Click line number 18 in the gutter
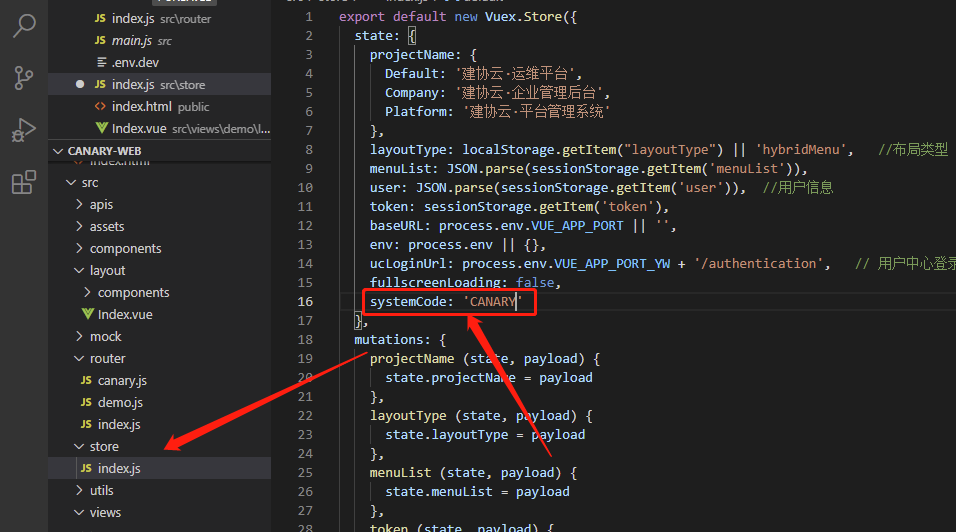Screen dimensions: 956x532 tap(305, 339)
